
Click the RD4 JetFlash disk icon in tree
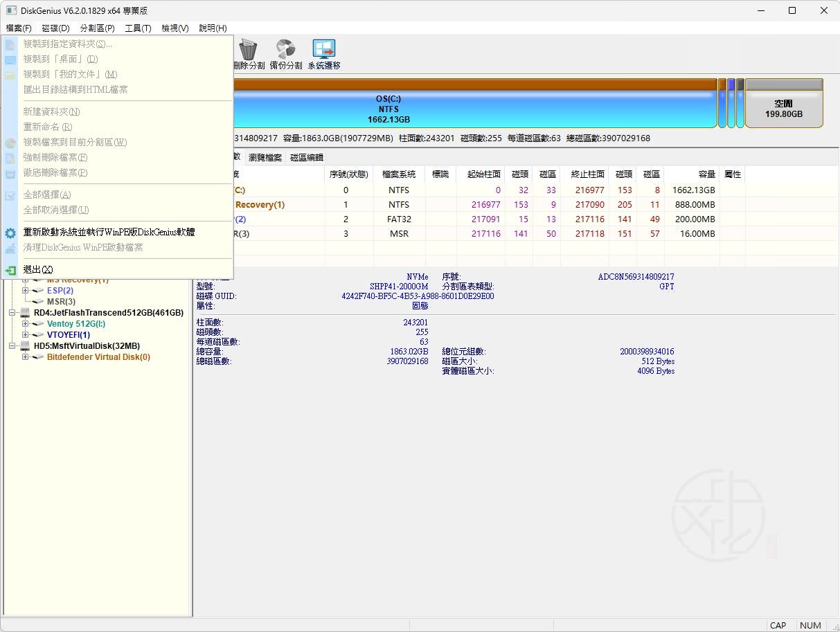pyautogui.click(x=25, y=313)
